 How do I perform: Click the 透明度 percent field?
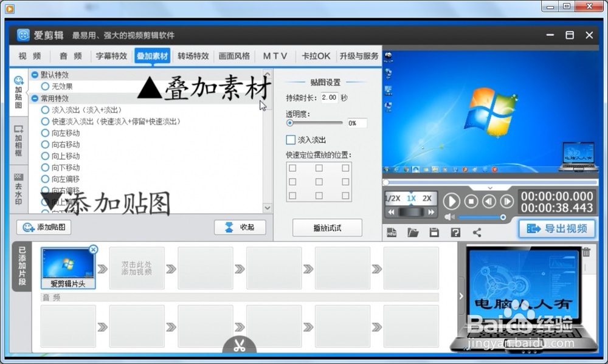[357, 123]
